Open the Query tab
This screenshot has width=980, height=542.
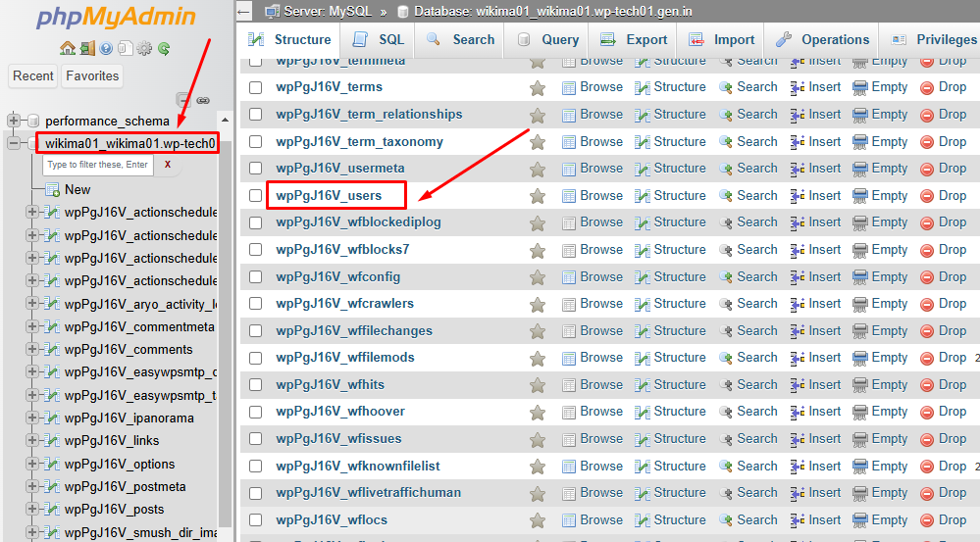pyautogui.click(x=548, y=40)
